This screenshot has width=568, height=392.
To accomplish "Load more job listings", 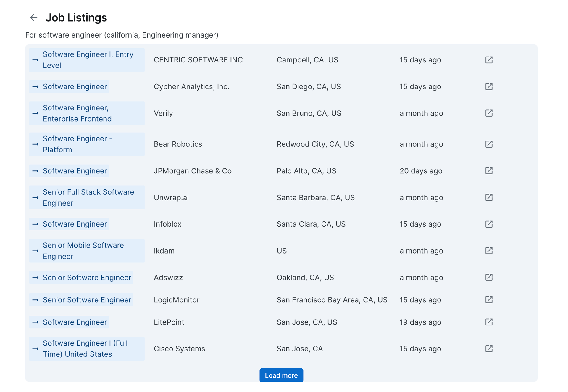I will (x=281, y=375).
